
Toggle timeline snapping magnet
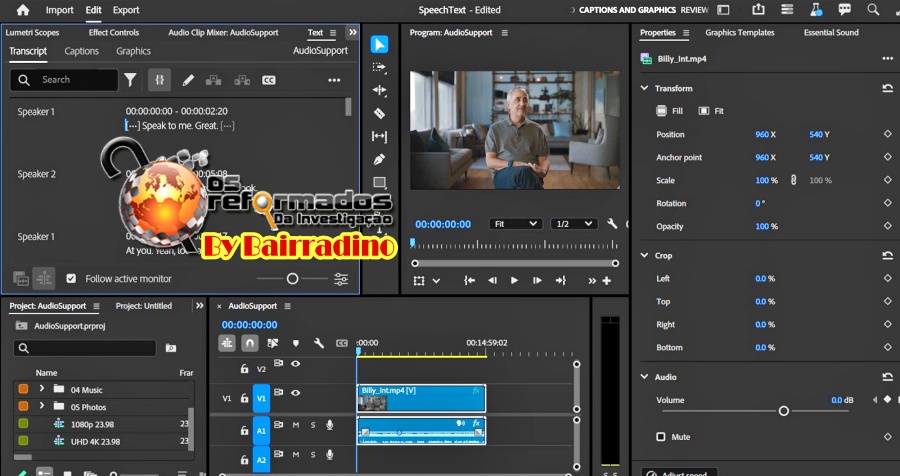pyautogui.click(x=250, y=343)
